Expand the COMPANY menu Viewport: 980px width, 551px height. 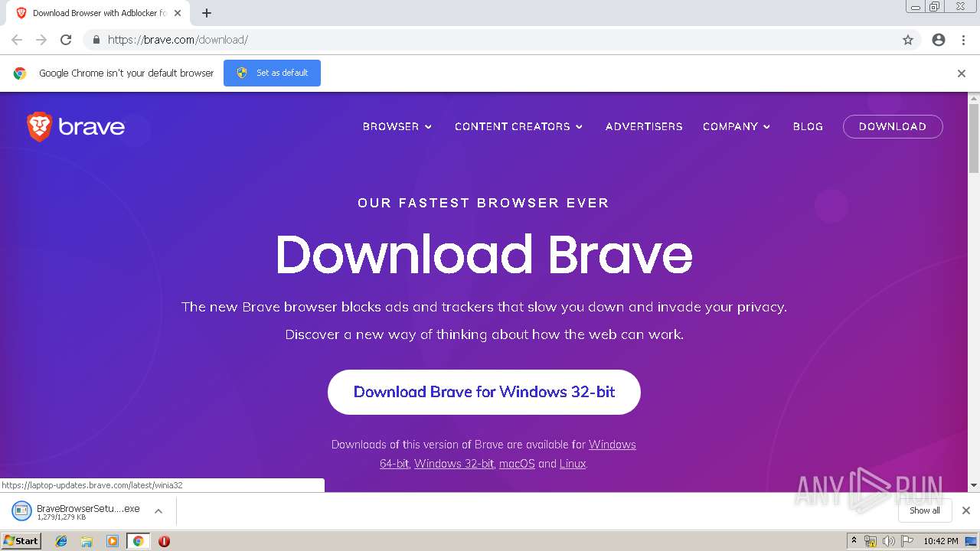(x=737, y=126)
